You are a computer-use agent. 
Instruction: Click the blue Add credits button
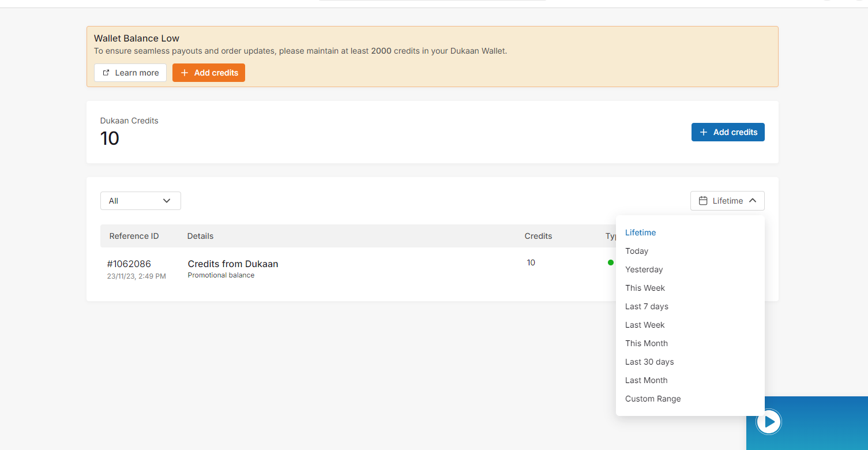728,132
